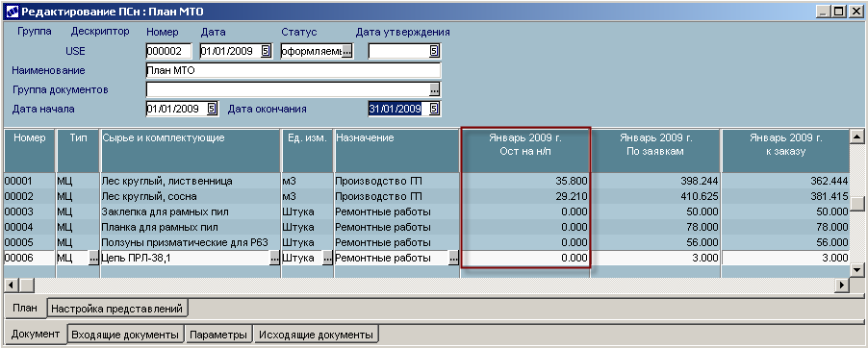Open Назначение ellipsis selector in row 00006

[x=453, y=259]
